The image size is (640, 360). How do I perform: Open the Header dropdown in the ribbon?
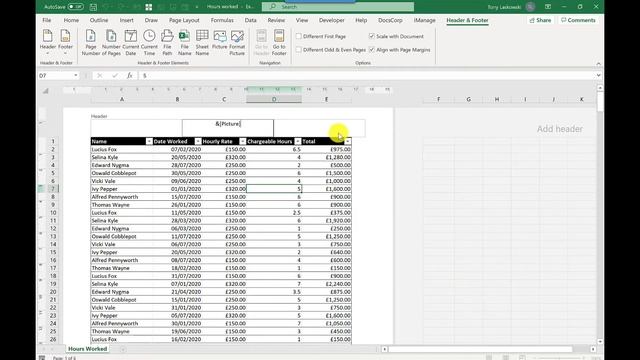(47, 42)
